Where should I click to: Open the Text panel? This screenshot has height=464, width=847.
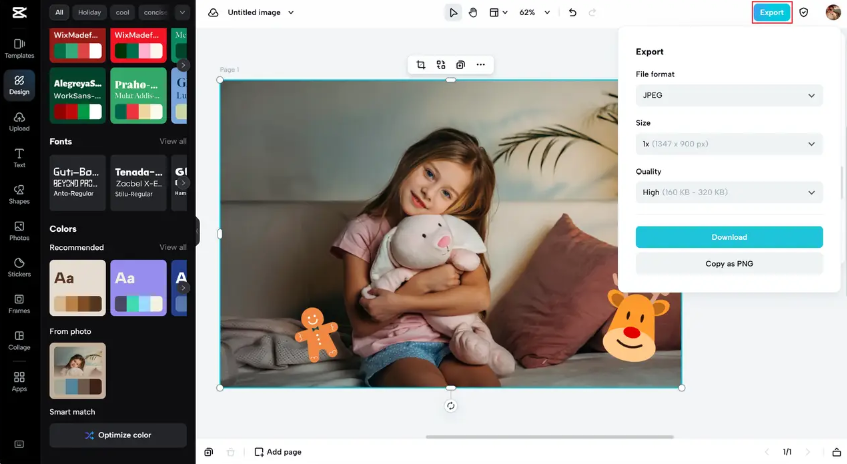(x=19, y=158)
